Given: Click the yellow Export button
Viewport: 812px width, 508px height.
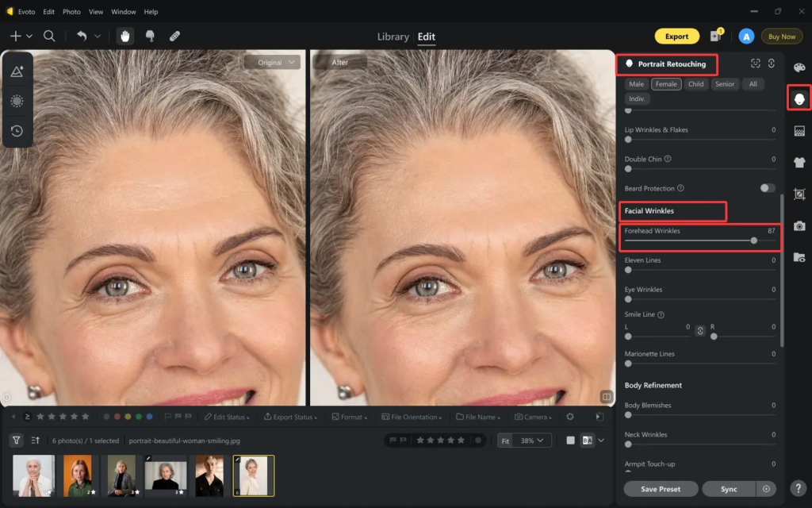Looking at the screenshot, I should click(x=676, y=37).
